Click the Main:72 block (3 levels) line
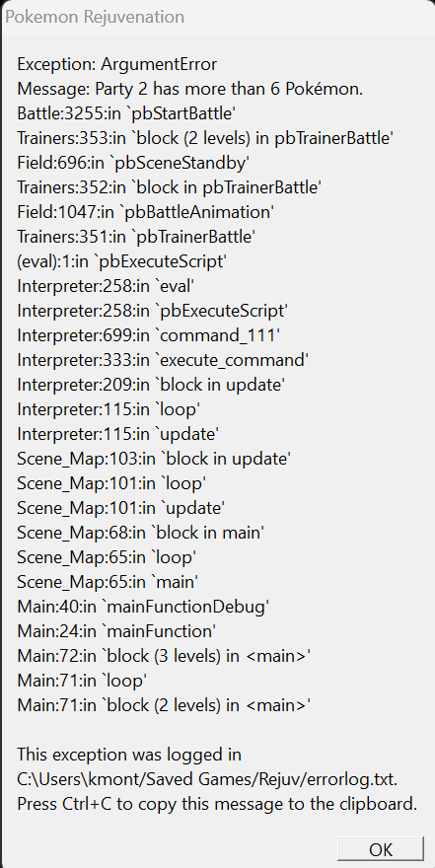The width and height of the screenshot is (435, 868). coord(164,655)
